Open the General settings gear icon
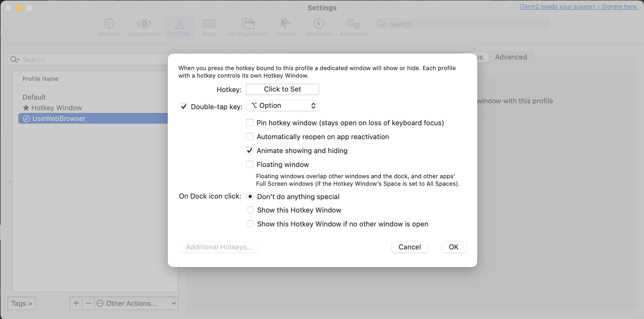Screen dimensions: 644x319 pos(109,24)
